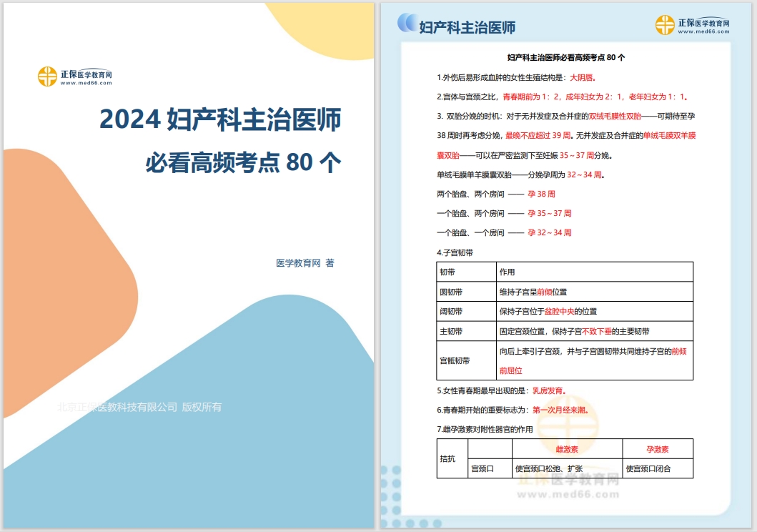Click www.med66.com under cover logo
Image resolution: width=757 pixels, height=532 pixels.
click(86, 83)
